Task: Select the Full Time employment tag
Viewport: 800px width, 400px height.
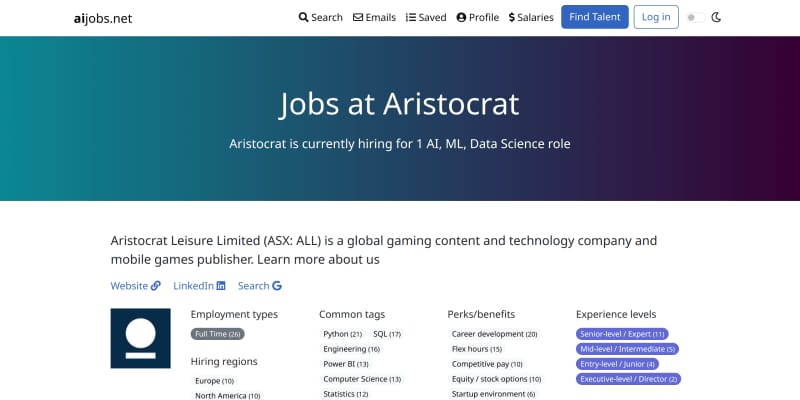Action: [218, 334]
